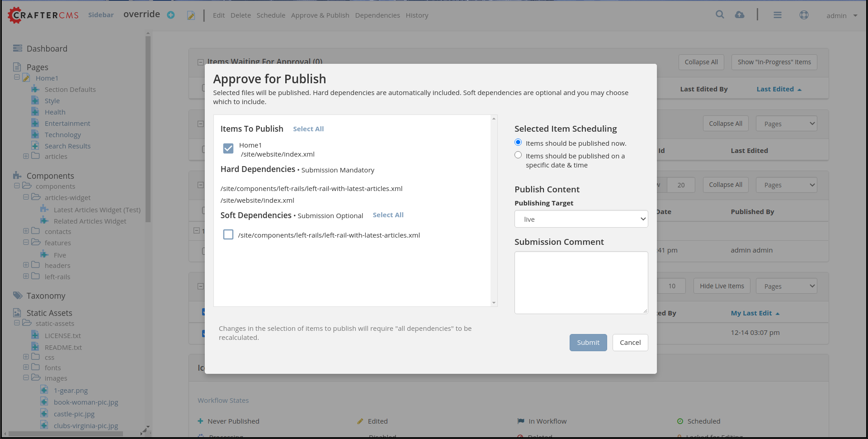
Task: Click Select All for Items To Publish
Action: tap(308, 129)
